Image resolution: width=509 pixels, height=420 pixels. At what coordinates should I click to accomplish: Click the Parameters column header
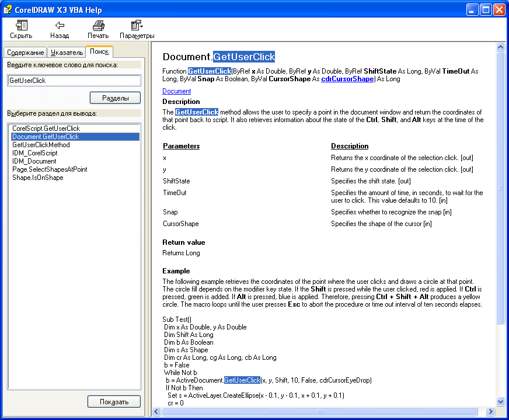click(x=181, y=146)
